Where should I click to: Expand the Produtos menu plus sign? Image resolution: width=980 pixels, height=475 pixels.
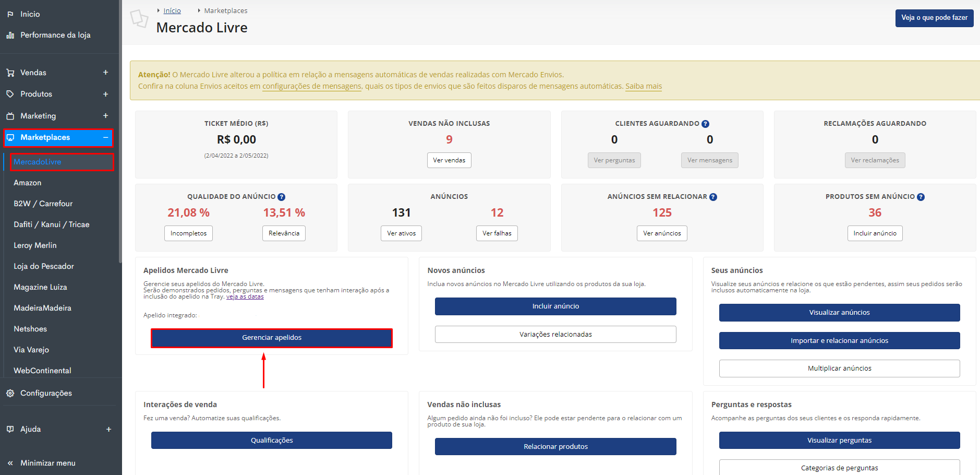(105, 94)
